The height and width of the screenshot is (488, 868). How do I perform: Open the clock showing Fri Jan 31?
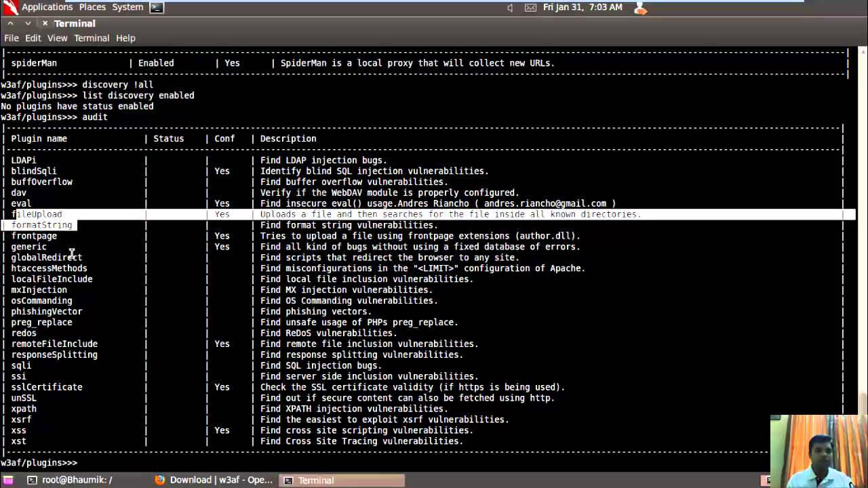[583, 7]
